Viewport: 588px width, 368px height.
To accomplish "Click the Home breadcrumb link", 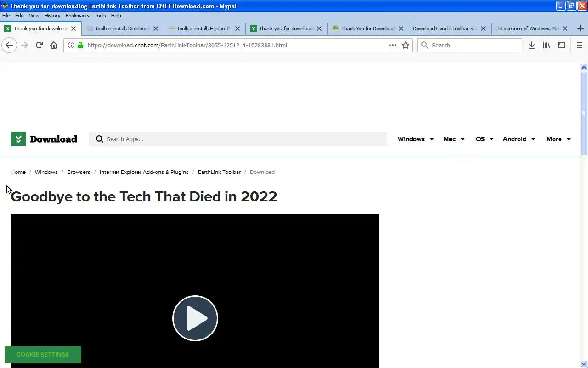I will tap(18, 172).
